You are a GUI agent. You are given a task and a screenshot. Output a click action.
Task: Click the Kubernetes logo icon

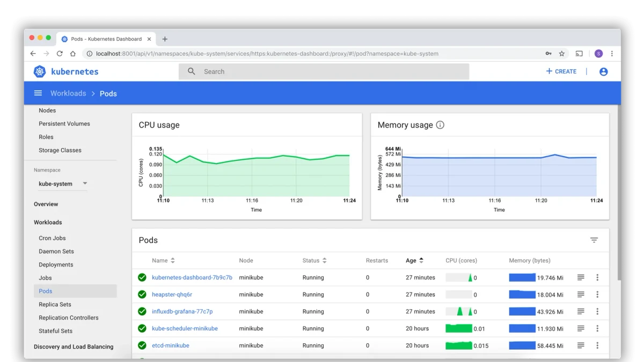(40, 71)
